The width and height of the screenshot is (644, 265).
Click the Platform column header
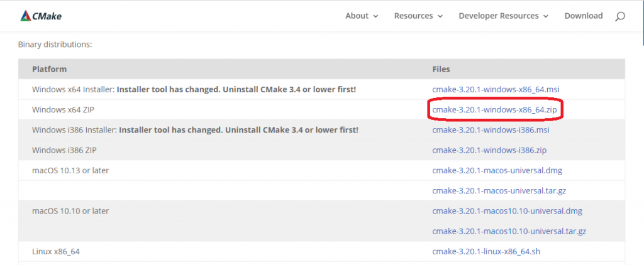tap(49, 69)
